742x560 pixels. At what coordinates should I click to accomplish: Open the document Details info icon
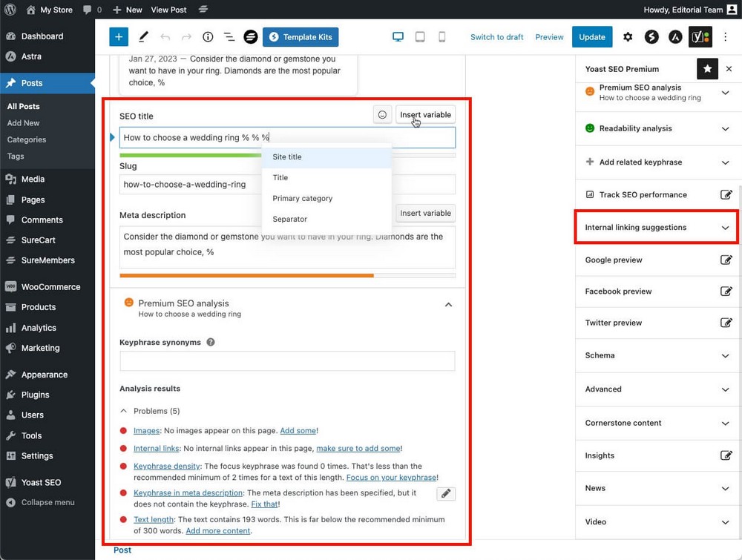208,37
